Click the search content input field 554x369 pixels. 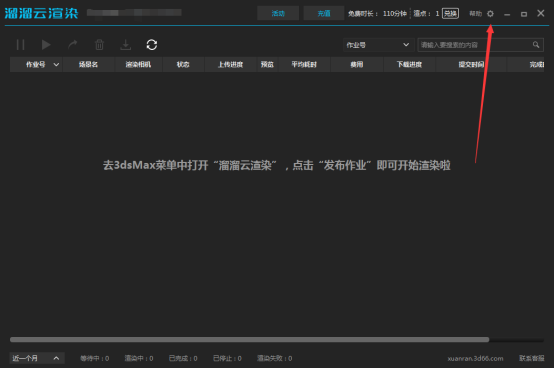pyautogui.click(x=475, y=45)
